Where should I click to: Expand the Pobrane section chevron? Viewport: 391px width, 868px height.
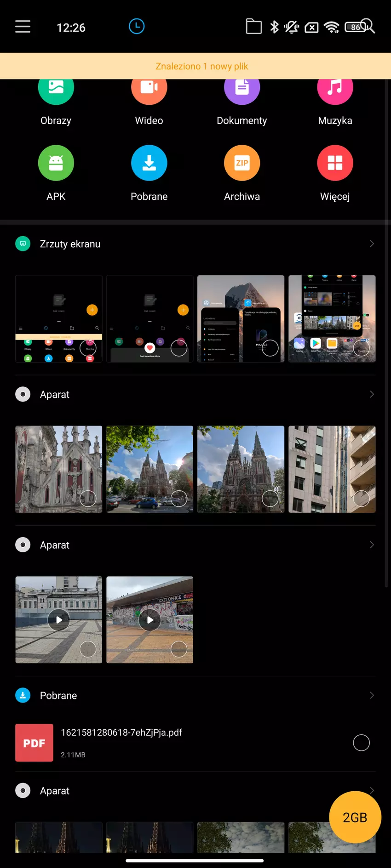372,695
